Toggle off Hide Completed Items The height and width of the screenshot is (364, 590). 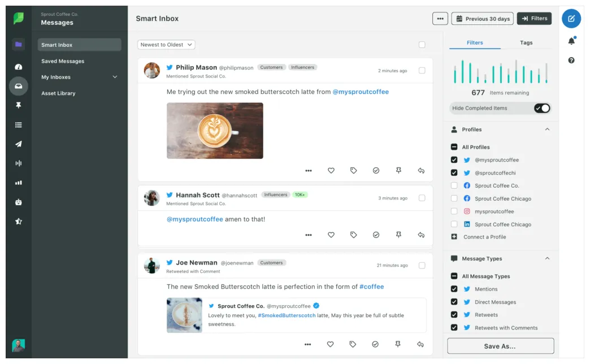[542, 108]
